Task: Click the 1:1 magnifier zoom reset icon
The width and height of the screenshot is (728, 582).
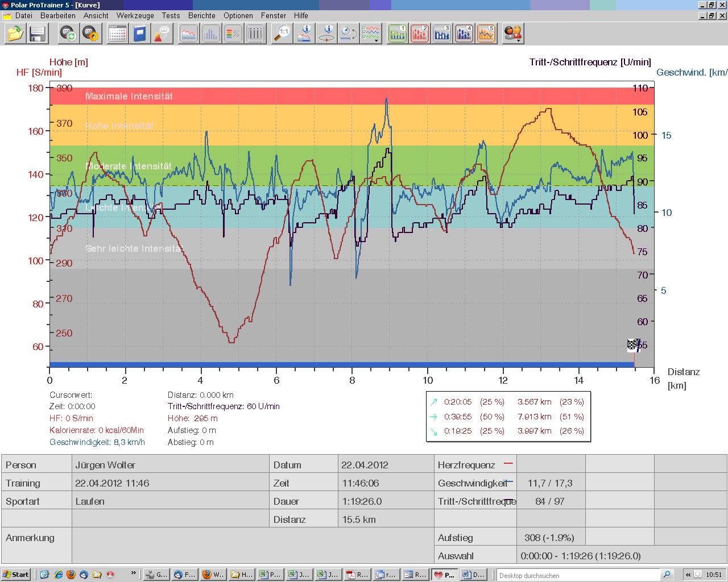Action: point(282,34)
